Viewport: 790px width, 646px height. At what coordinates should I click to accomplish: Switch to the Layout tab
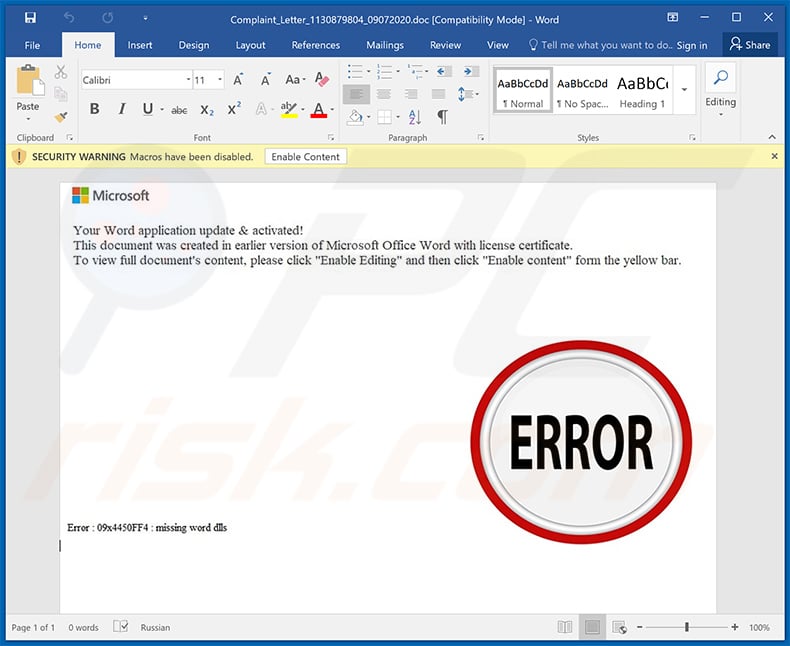[x=250, y=45]
